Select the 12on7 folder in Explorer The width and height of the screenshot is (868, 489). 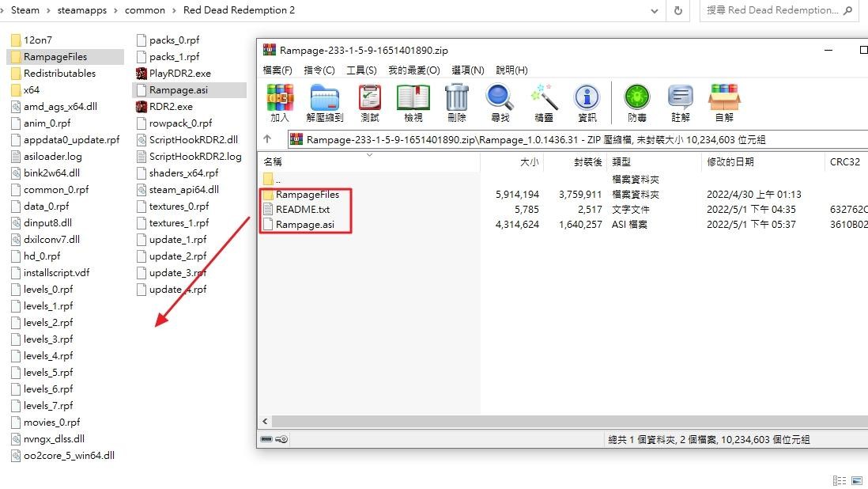(x=32, y=40)
